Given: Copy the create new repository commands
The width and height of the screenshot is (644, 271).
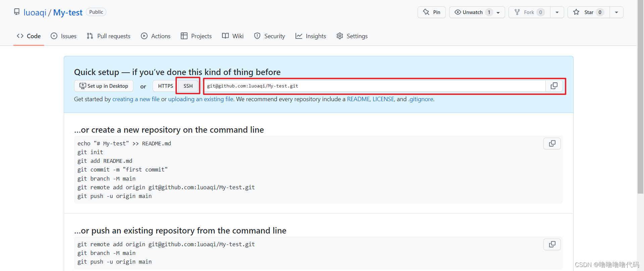Looking at the screenshot, I should pyautogui.click(x=552, y=144).
